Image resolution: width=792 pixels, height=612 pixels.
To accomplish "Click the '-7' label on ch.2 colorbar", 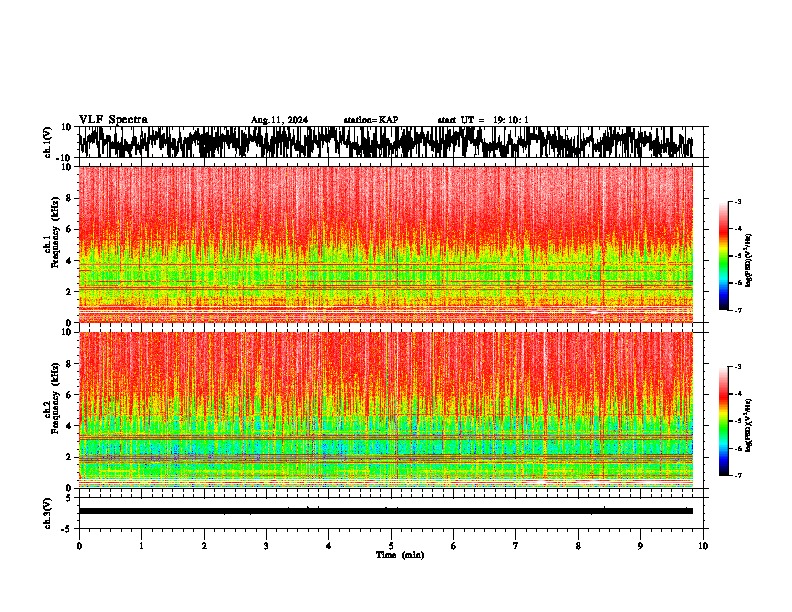I will pos(738,475).
